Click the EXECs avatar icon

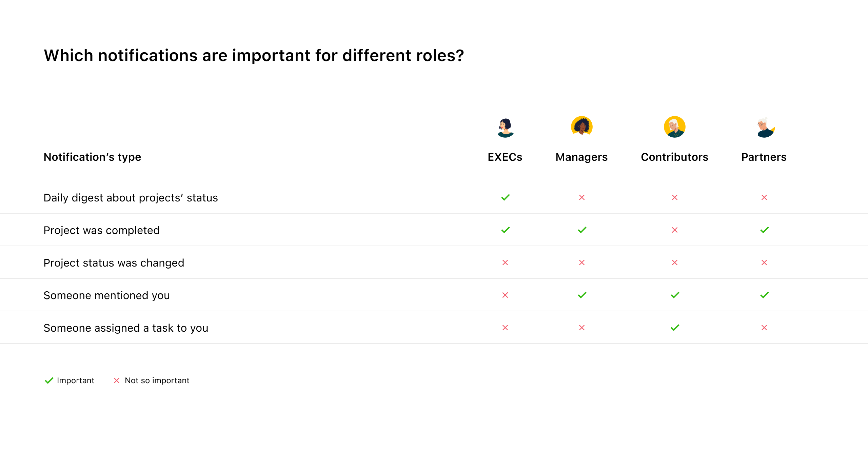[x=505, y=127]
